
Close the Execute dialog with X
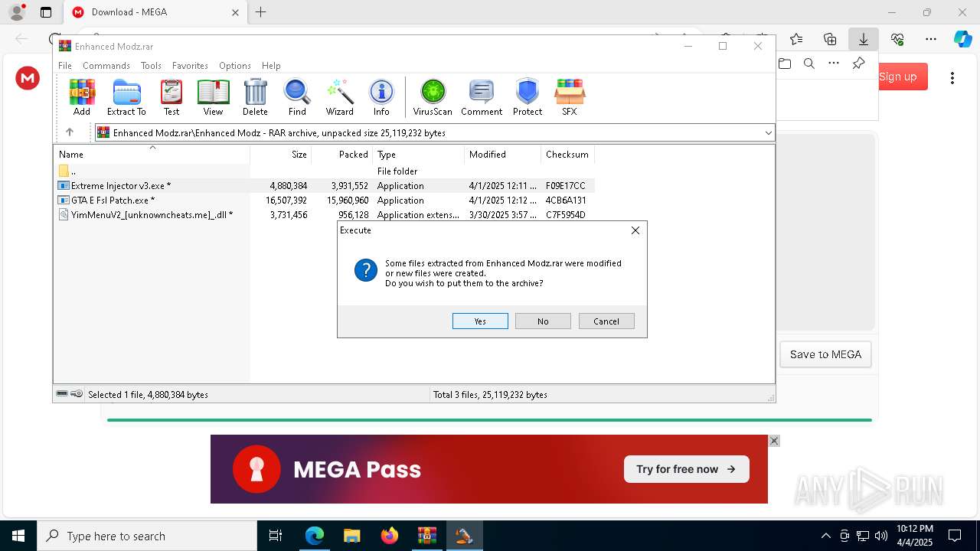pyautogui.click(x=635, y=230)
